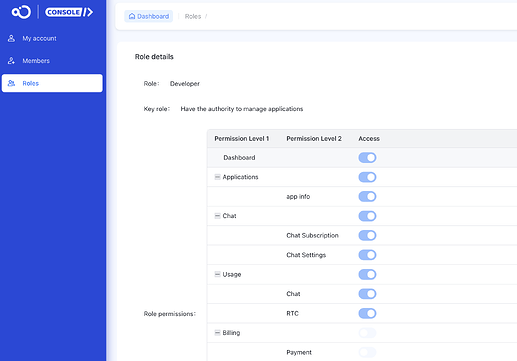Disable Chat Subscription access
Screen dimensions: 517x361
tap(367, 235)
